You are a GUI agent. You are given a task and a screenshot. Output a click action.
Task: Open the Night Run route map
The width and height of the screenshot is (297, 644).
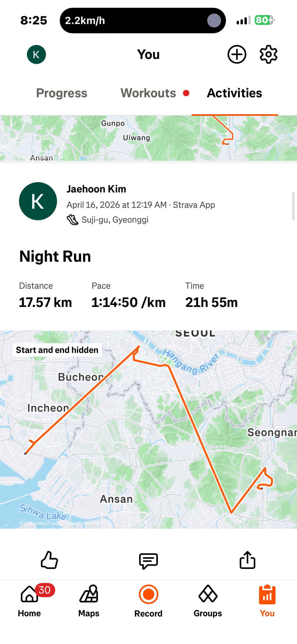click(148, 430)
